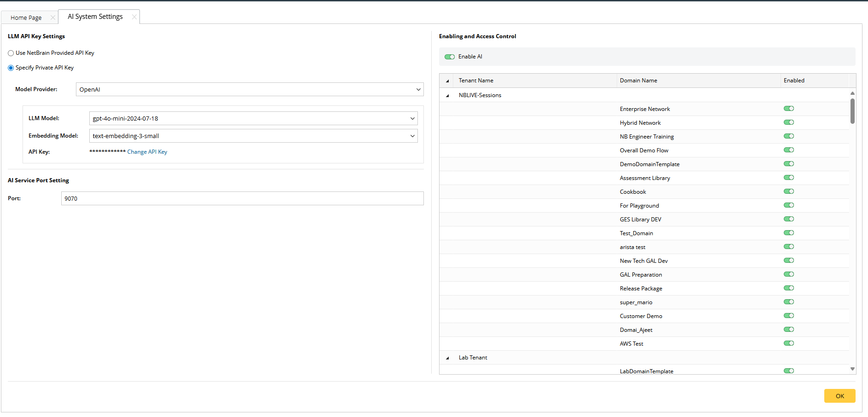The height and width of the screenshot is (417, 868).
Task: Expand the Embedding Model dropdown
Action: (x=253, y=136)
